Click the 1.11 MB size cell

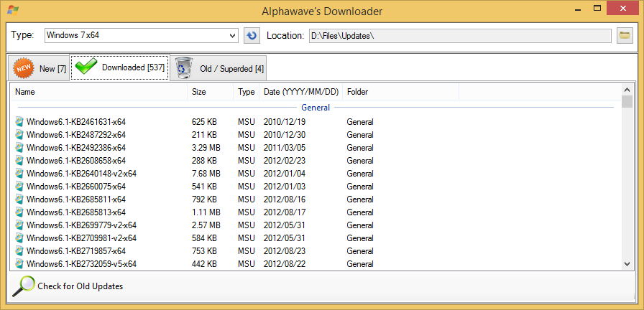pos(206,212)
